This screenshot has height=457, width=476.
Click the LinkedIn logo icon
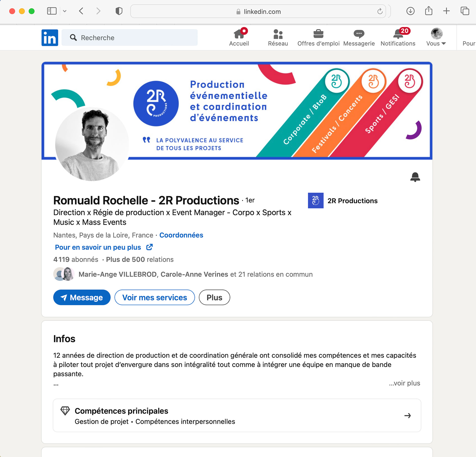50,38
